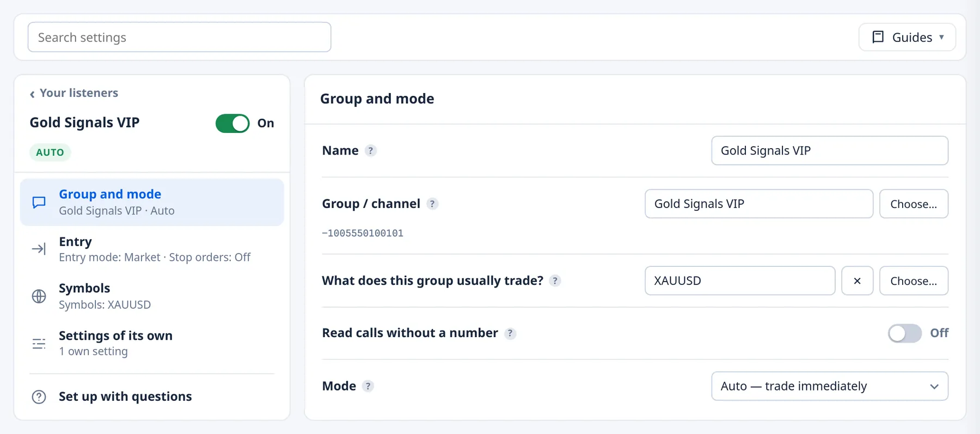Open the help tooltip next to Group / channel
The height and width of the screenshot is (434, 980).
pos(432,204)
